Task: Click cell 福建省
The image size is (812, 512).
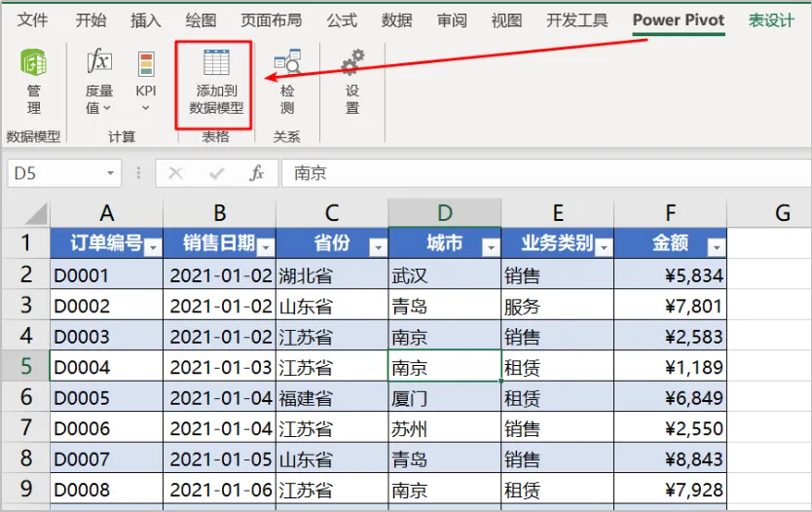Action: [332, 397]
